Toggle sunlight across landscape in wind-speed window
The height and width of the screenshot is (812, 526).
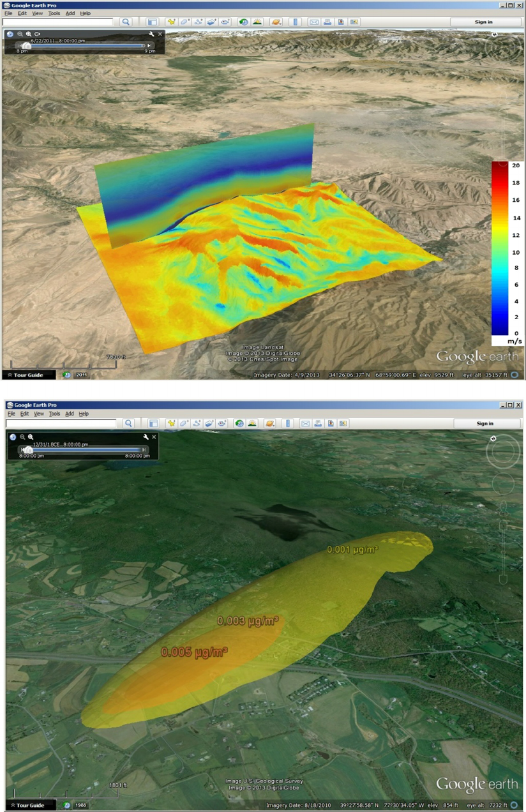point(257,22)
